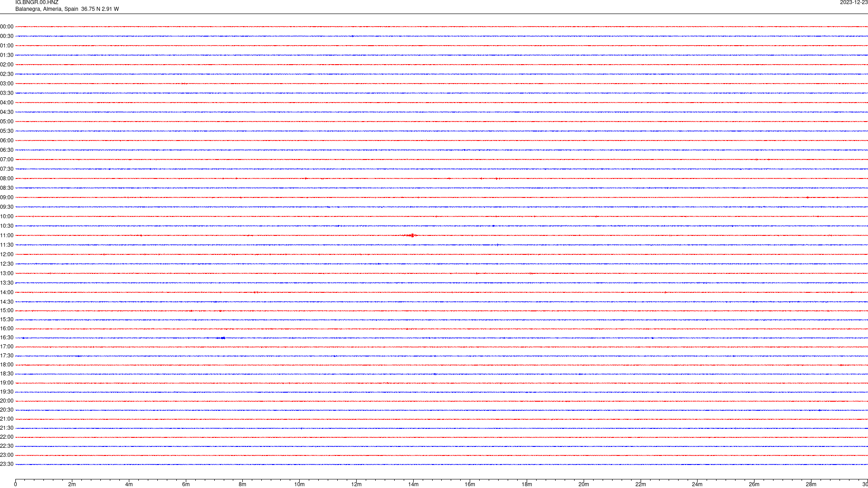
Task: Select the 00:30 time row label
Action: pyautogui.click(x=7, y=36)
